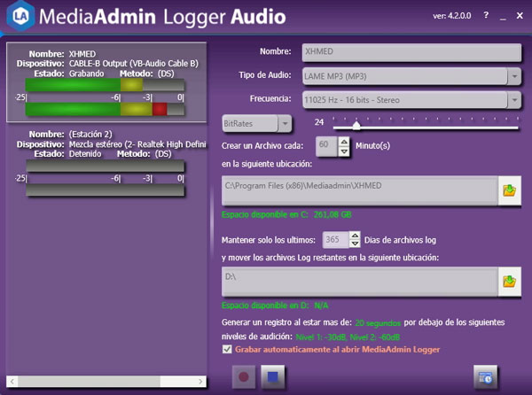Toggle Grabar automaticamente al abrir checkbox
The image size is (532, 395).
[228, 350]
